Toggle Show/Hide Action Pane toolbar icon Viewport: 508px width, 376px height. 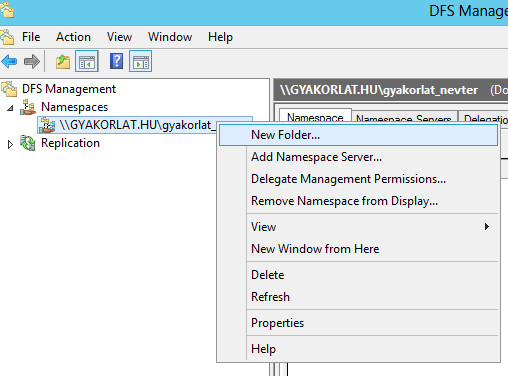(x=140, y=61)
